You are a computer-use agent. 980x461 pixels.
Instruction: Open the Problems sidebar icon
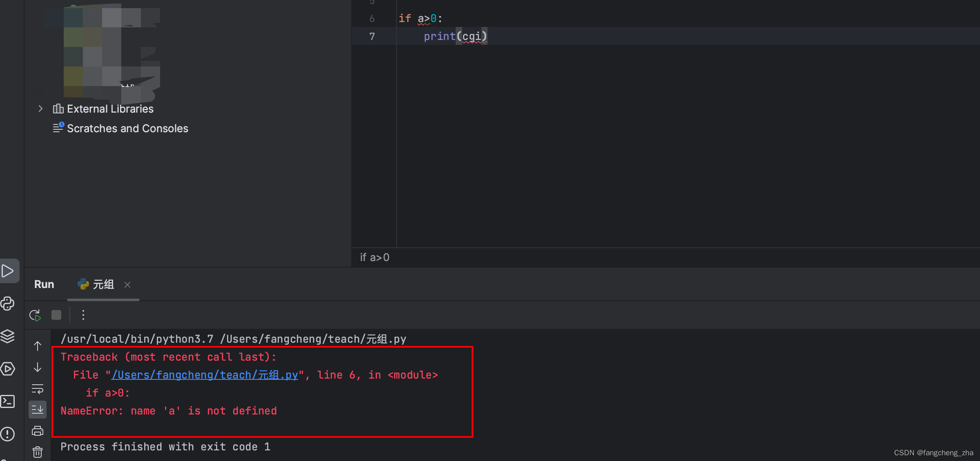8,434
